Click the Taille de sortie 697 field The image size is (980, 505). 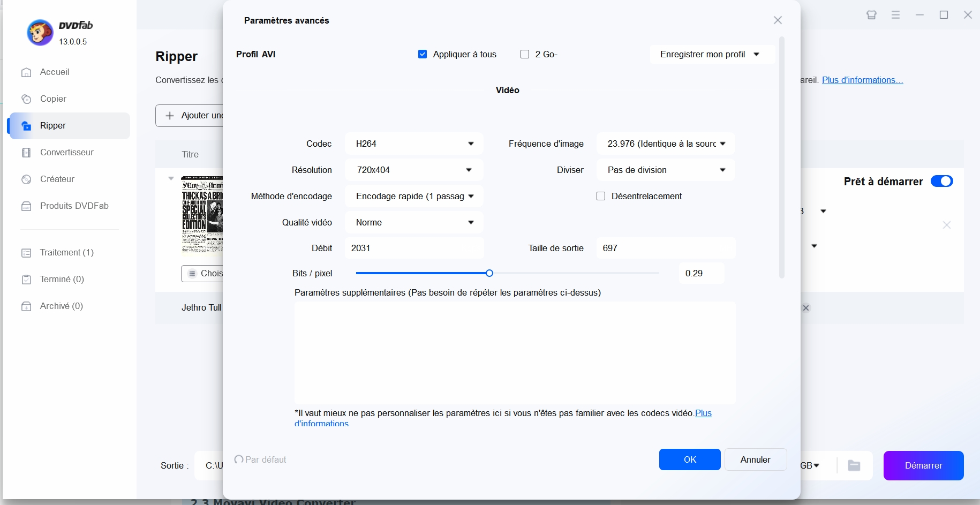(x=666, y=248)
